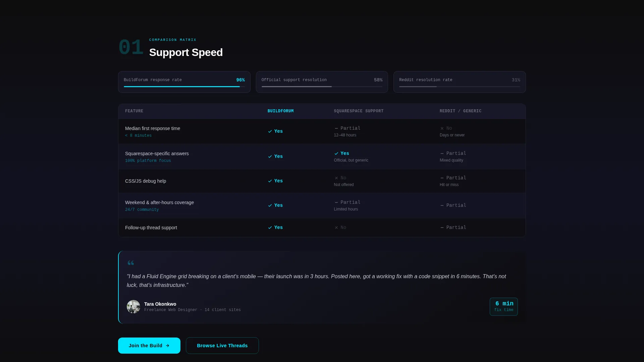Click the Reddit / Generic column header
Screen dimensions: 644x362
coord(461,111)
